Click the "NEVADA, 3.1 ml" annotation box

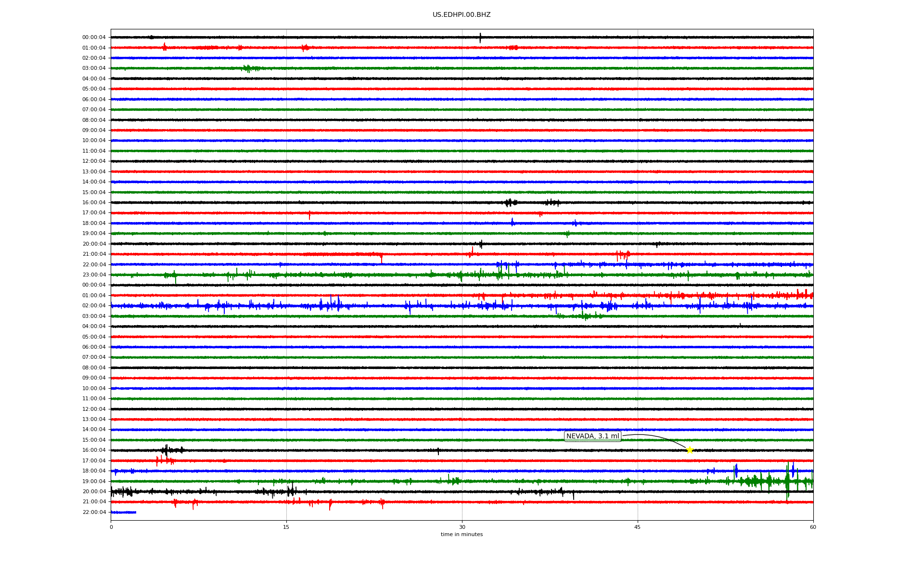point(592,436)
